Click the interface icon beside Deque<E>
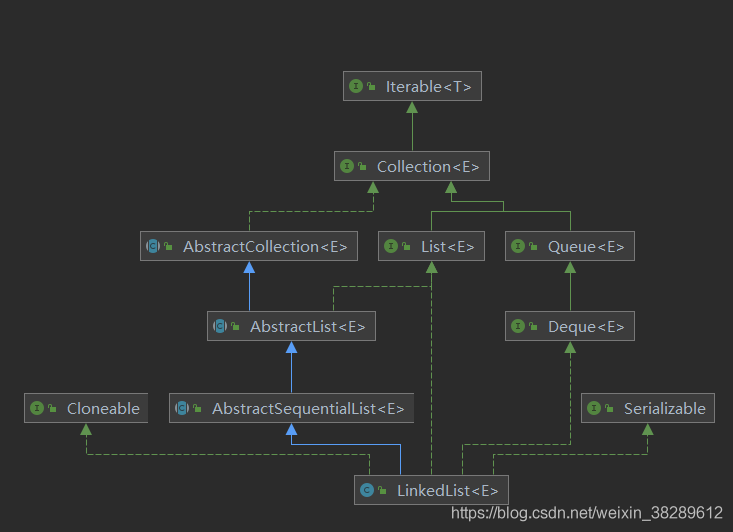Screen dimensions: 733x532 click(518, 326)
